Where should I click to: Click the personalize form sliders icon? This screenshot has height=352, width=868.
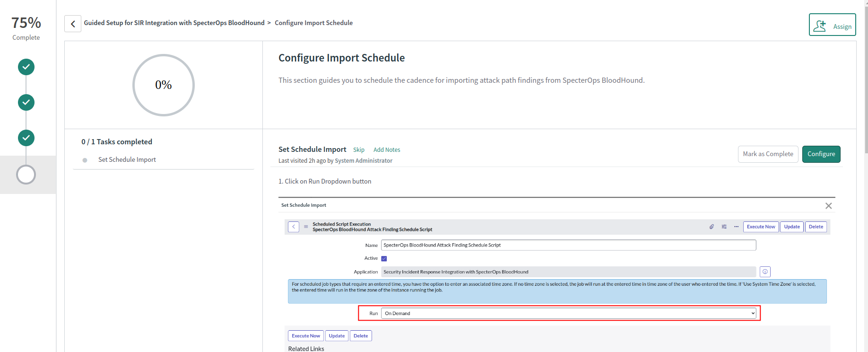pyautogui.click(x=724, y=227)
